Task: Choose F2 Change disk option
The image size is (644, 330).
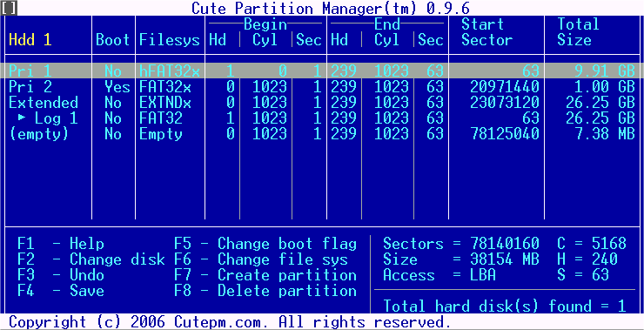Action: click(91, 259)
